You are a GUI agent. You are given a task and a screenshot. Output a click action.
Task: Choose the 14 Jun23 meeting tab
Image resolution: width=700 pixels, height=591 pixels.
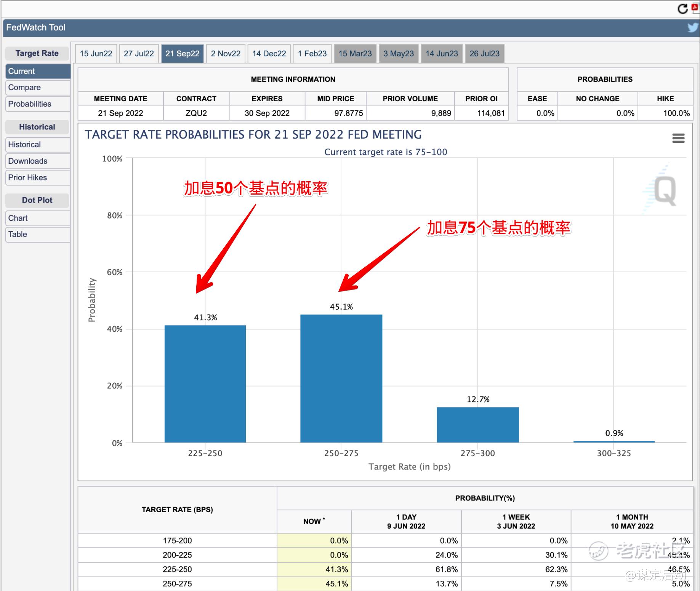[x=442, y=53]
